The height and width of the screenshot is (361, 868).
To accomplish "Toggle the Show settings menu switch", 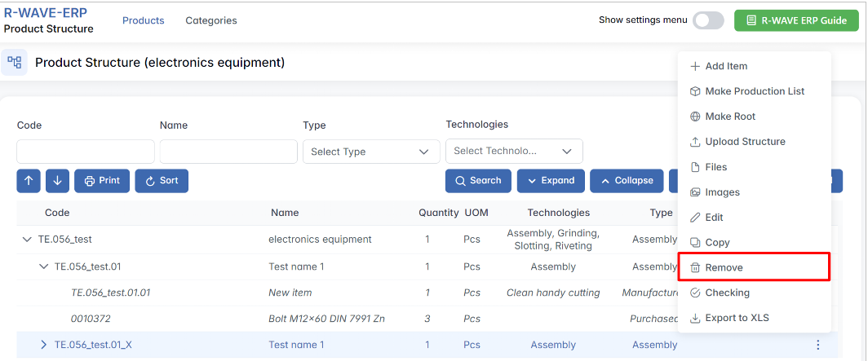I will point(707,20).
